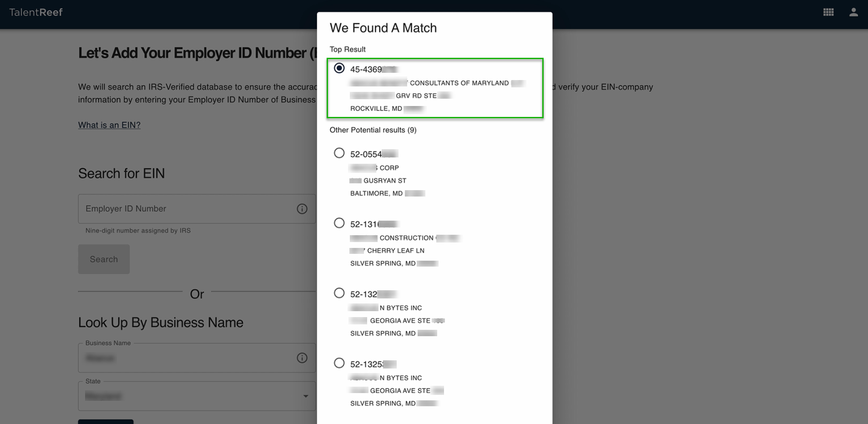This screenshot has width=868, height=424.
Task: Click the We Found A Match heading
Action: pyautogui.click(x=383, y=28)
